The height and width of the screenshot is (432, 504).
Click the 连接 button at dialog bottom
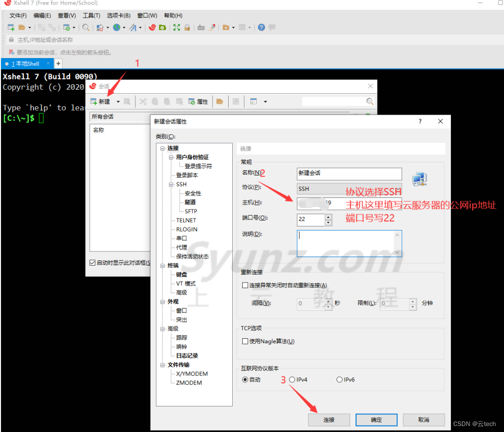pyautogui.click(x=329, y=420)
